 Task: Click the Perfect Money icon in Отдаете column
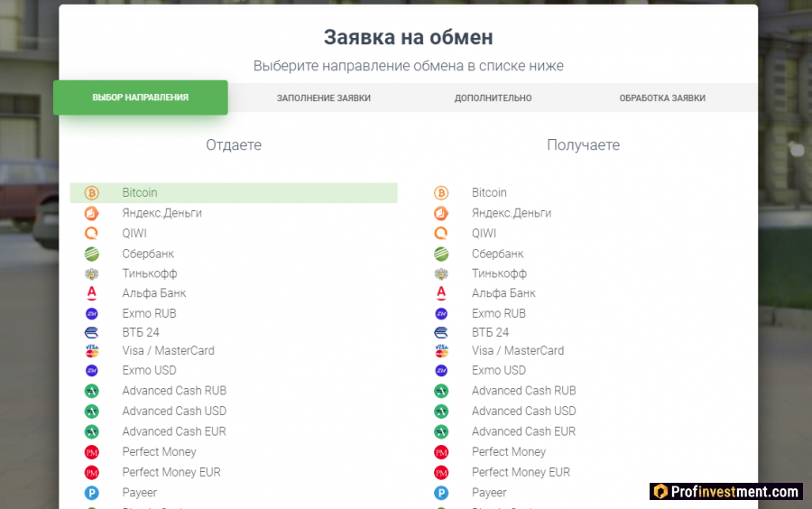click(92, 452)
